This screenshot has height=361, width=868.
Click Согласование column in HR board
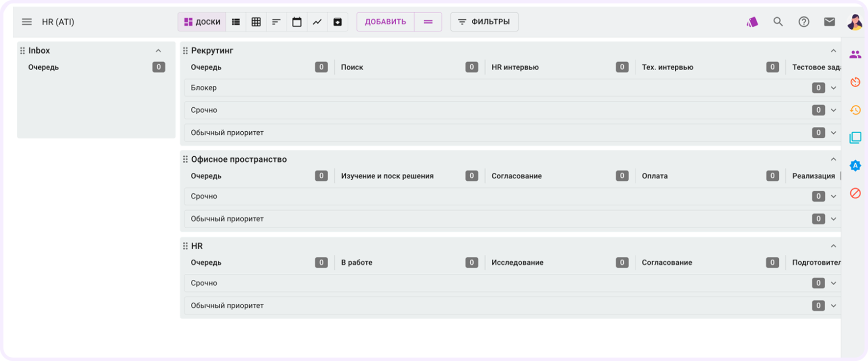pos(667,263)
